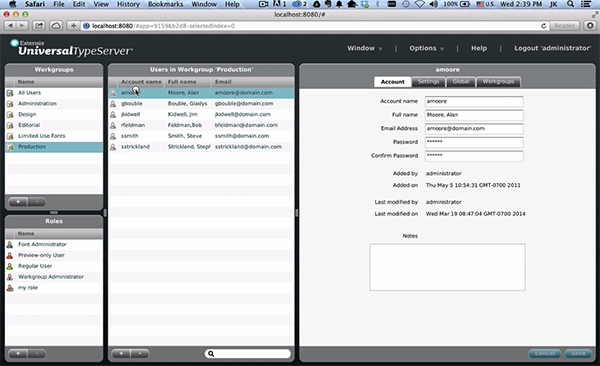Click the Help link in the header
This screenshot has height=366, width=600.
click(x=479, y=48)
